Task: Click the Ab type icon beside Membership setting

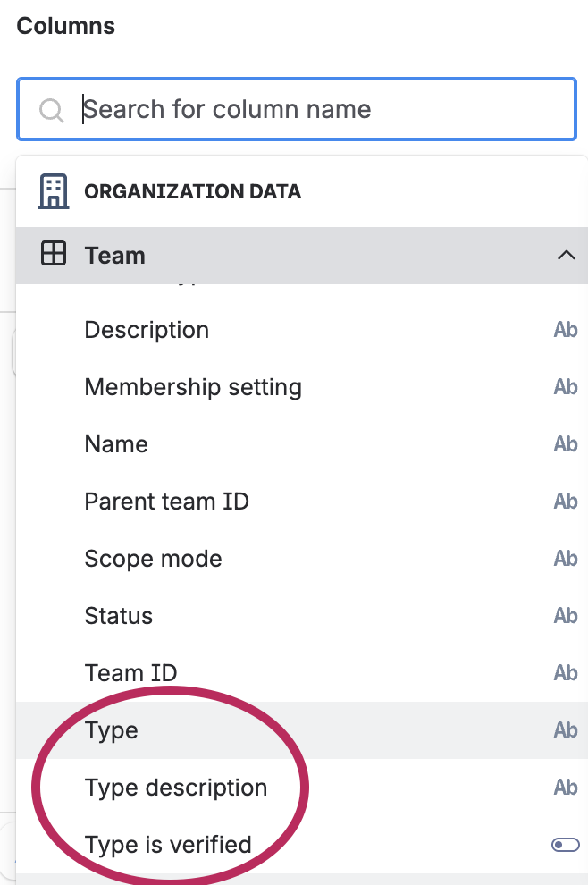Action: click(566, 386)
